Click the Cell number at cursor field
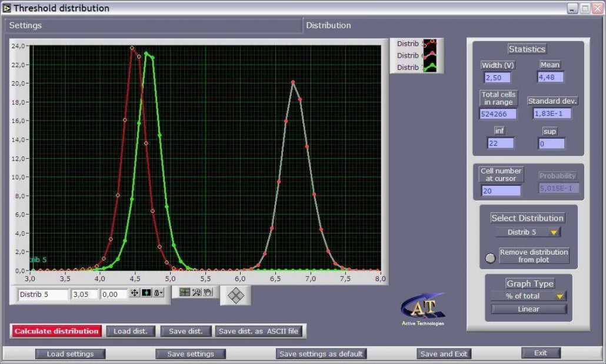 point(501,191)
